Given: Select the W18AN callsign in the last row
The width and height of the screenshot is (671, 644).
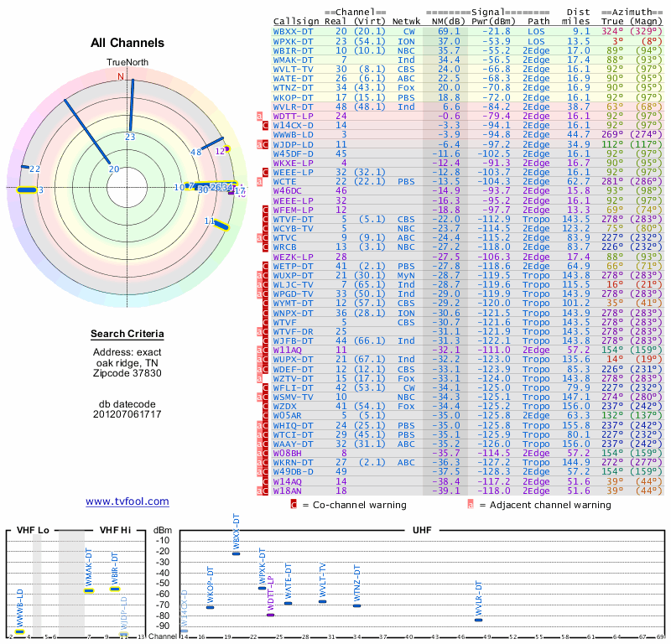Looking at the screenshot, I should (287, 491).
